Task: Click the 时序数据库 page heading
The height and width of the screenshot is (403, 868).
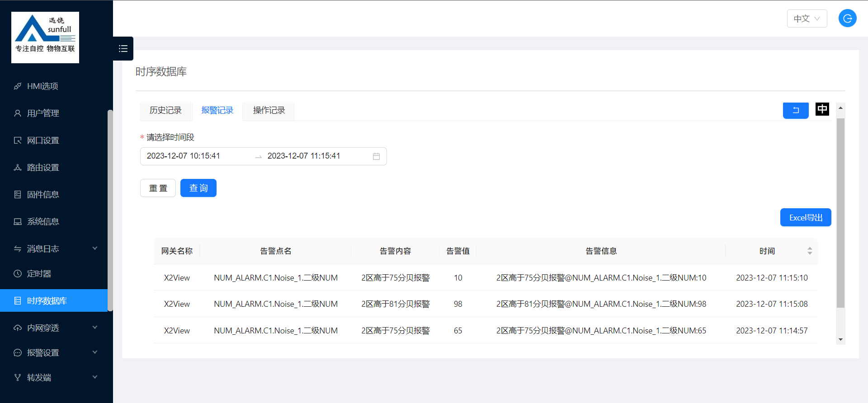Action: (161, 71)
